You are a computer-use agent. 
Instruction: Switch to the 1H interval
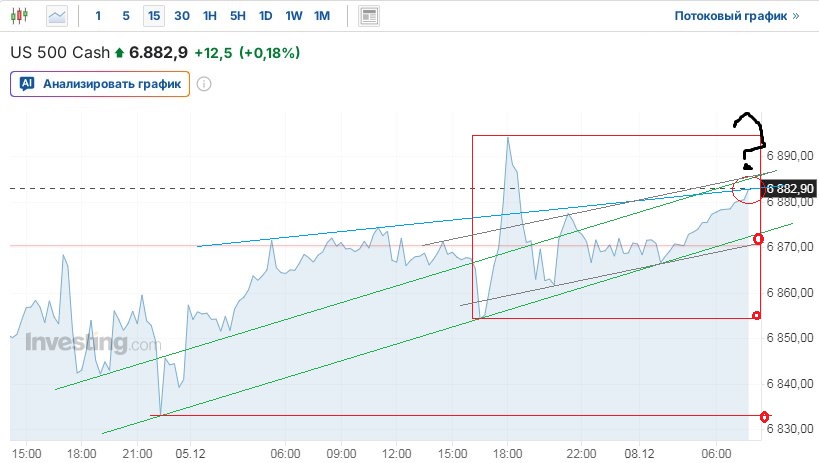coord(209,16)
